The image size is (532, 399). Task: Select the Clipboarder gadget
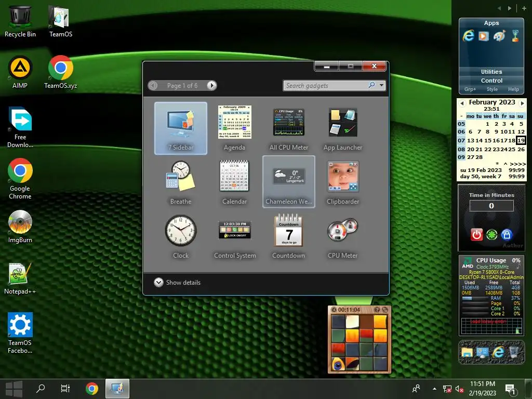[x=343, y=182]
